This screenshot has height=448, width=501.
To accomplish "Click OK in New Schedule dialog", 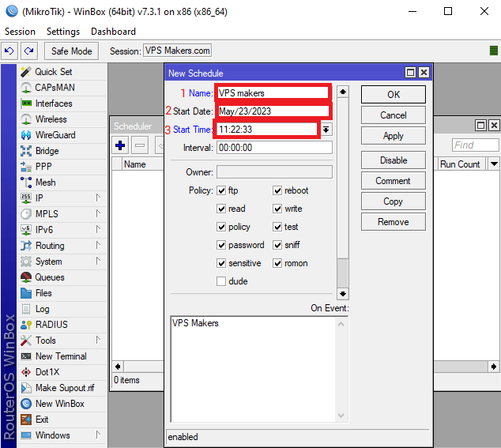I will tap(394, 95).
